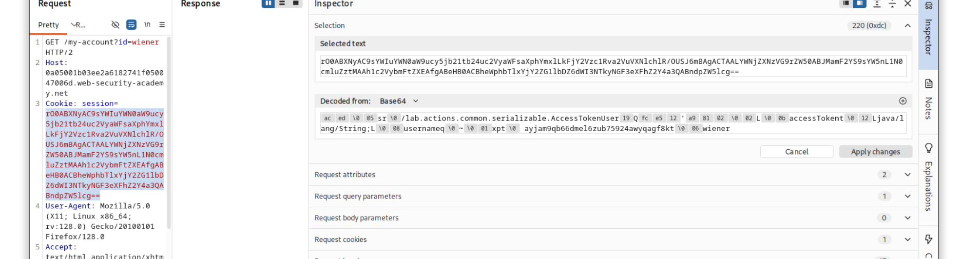This screenshot has width=980, height=259.
Task: Toggle line wrap icon in Request toolbar
Action: click(131, 25)
